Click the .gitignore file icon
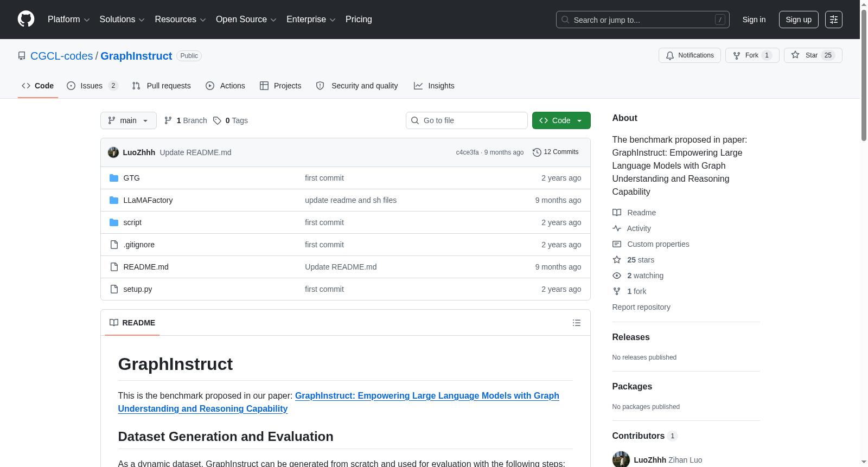Viewport: 868px width, 467px height. tap(114, 245)
